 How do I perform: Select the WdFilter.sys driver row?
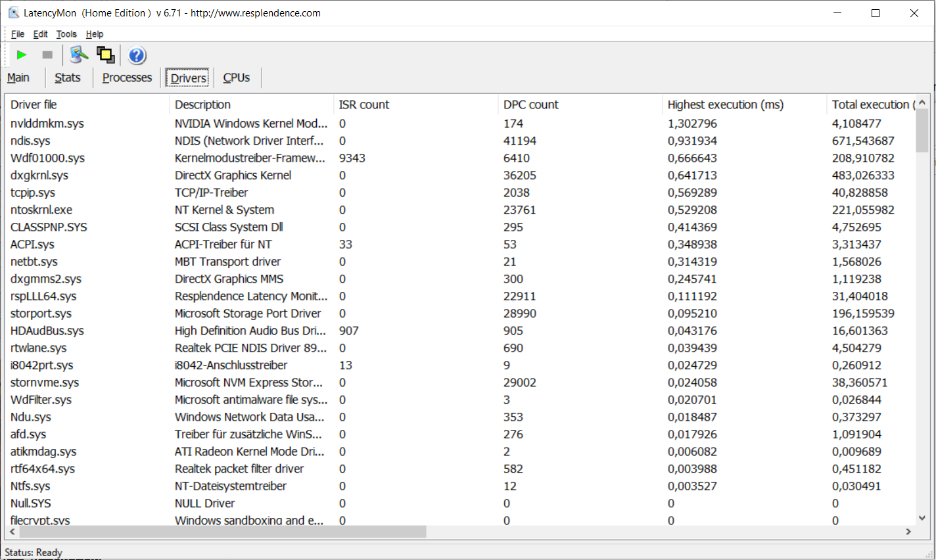460,400
